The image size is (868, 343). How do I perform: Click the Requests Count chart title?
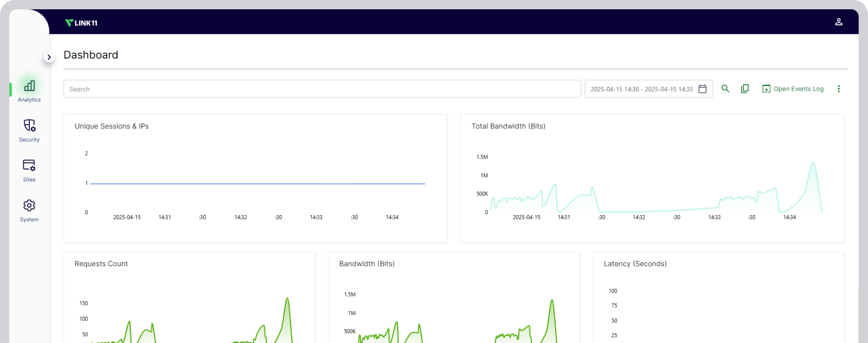pos(101,264)
